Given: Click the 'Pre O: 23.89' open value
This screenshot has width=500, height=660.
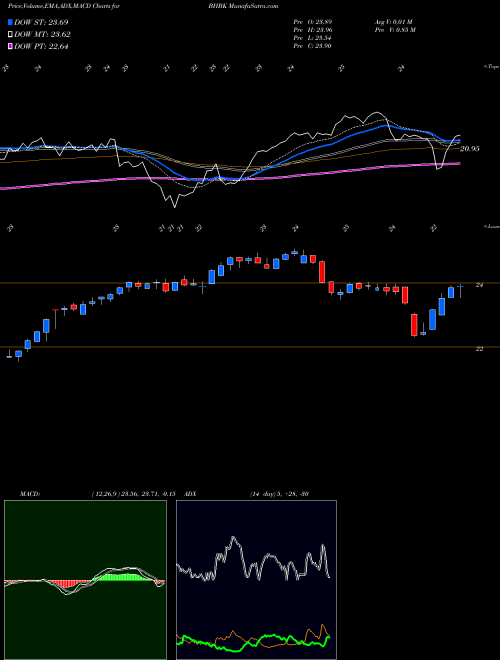Looking at the screenshot, I should click(x=313, y=22).
